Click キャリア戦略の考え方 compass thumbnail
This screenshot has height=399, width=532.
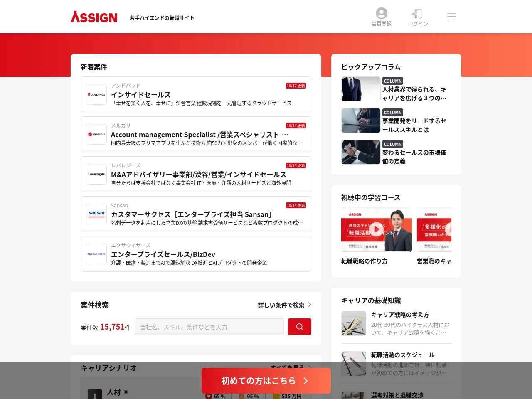coord(354,323)
